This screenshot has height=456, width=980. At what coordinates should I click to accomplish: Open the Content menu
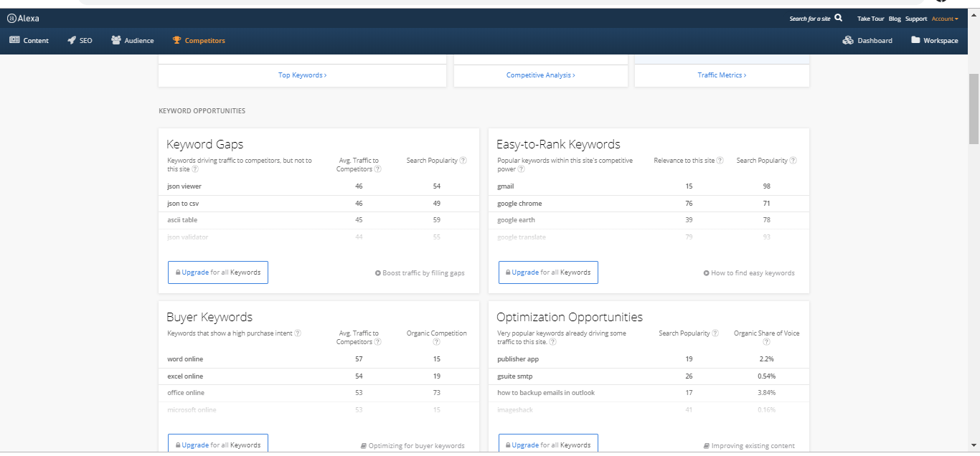29,41
